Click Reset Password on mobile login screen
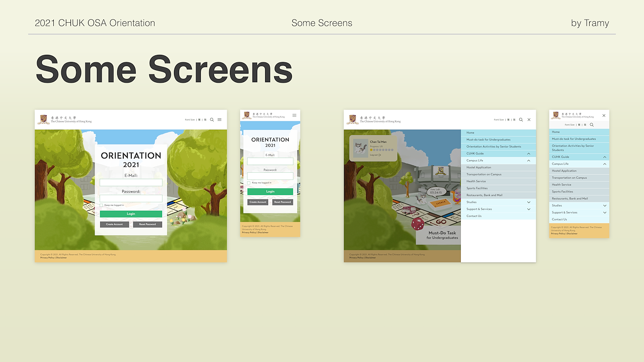The height and width of the screenshot is (362, 644). point(283,202)
